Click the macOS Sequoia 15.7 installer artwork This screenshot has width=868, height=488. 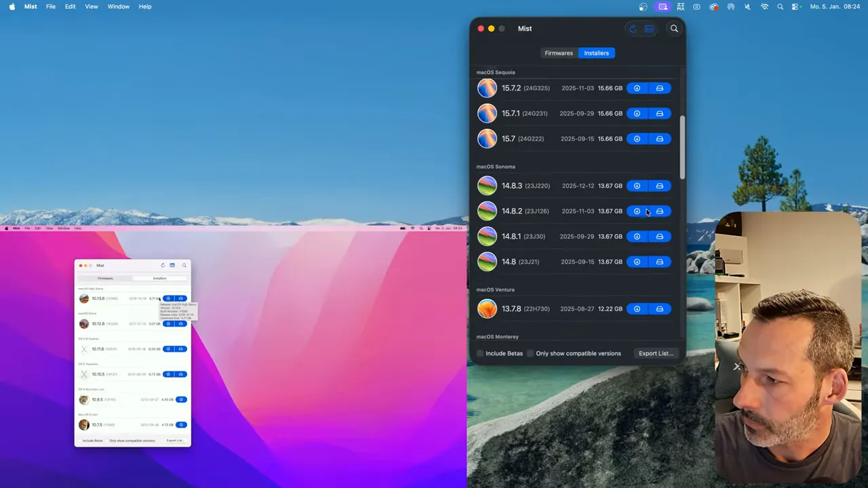(487, 138)
